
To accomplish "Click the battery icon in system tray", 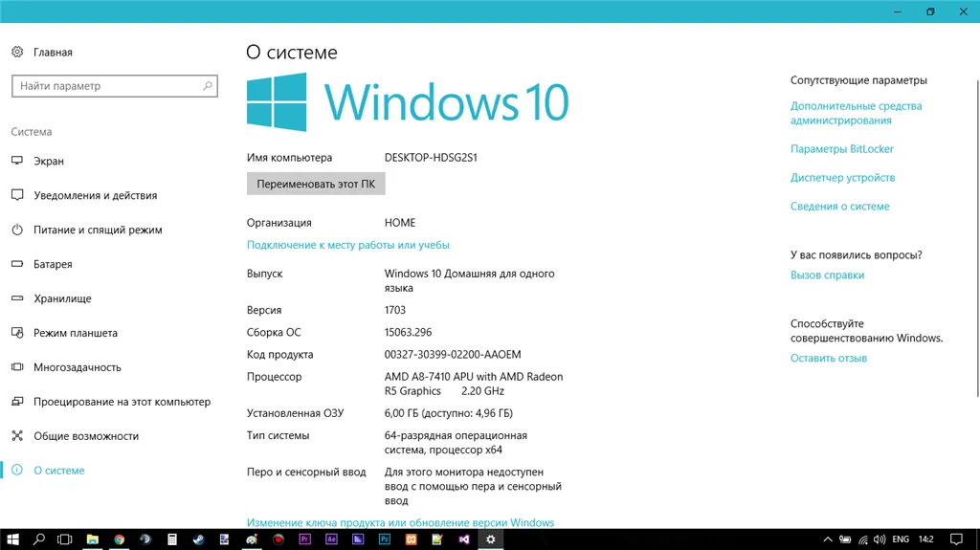I will point(845,539).
